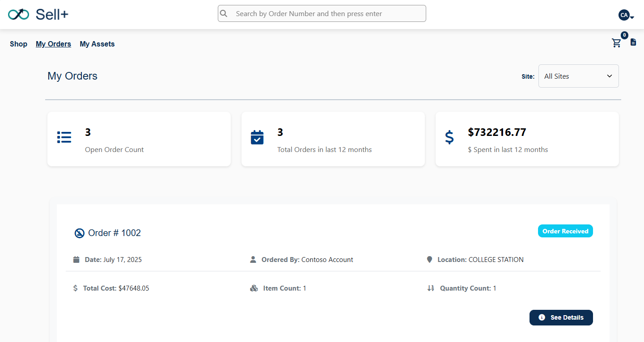Click the calendar check icon for Total Orders

point(257,137)
